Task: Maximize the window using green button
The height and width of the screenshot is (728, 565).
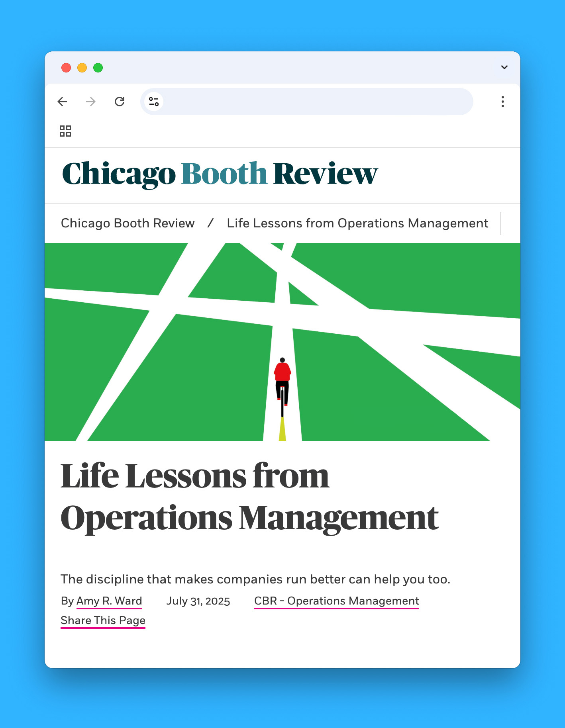Action: pyautogui.click(x=98, y=68)
